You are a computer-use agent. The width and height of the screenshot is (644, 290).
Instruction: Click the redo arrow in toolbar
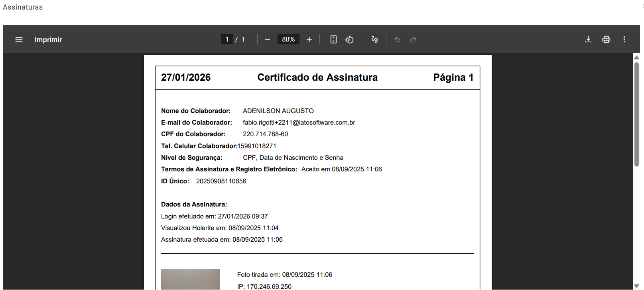413,40
